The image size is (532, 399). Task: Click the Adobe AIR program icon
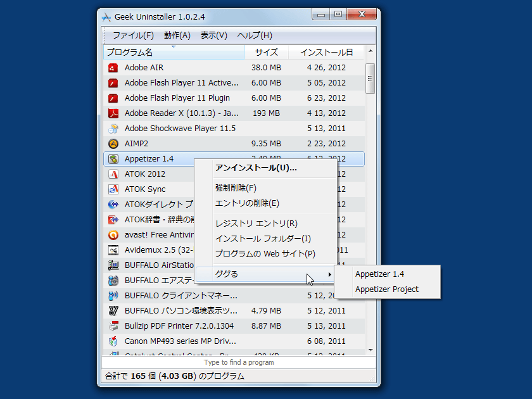click(113, 68)
